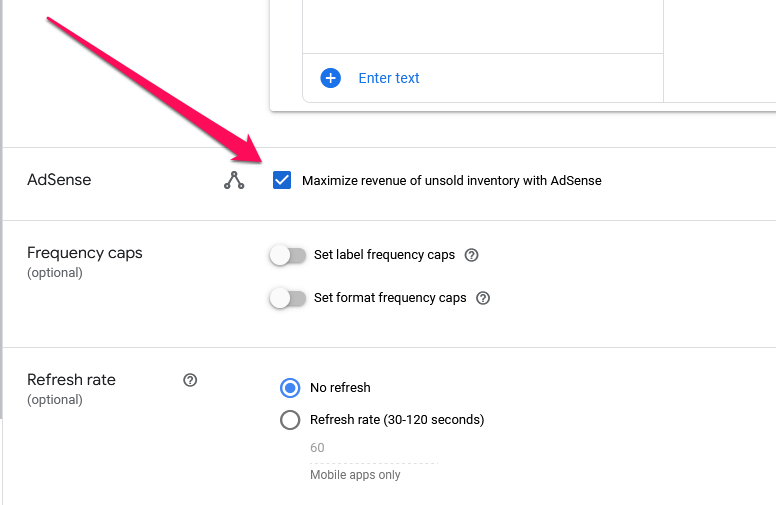Click the Refresh rate (30-120 seconds) text

(397, 420)
